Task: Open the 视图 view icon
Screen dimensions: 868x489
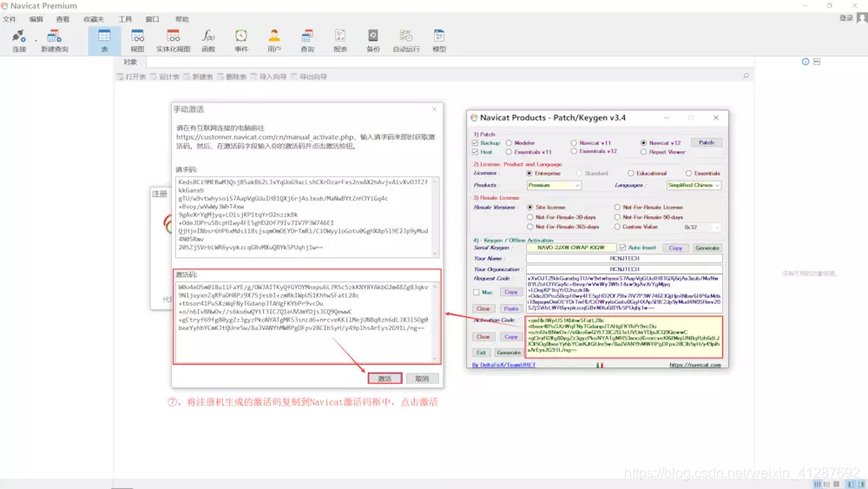Action: click(137, 41)
